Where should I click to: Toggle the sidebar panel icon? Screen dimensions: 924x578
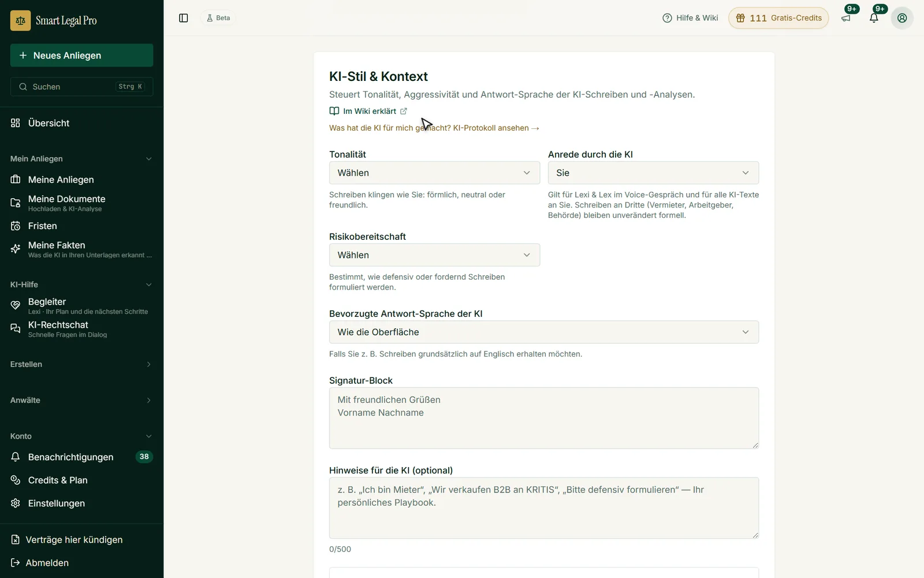[184, 18]
